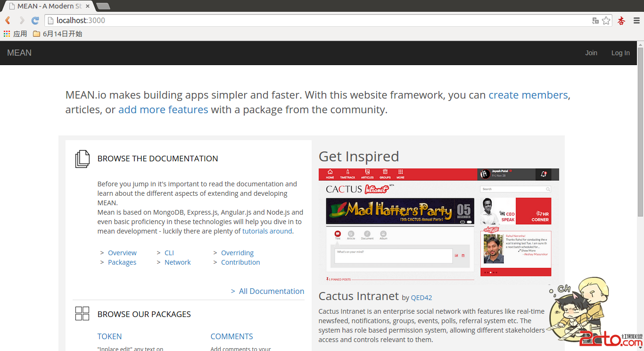The image size is (644, 351).
Task: Open the Packages documentation link
Action: 122,262
